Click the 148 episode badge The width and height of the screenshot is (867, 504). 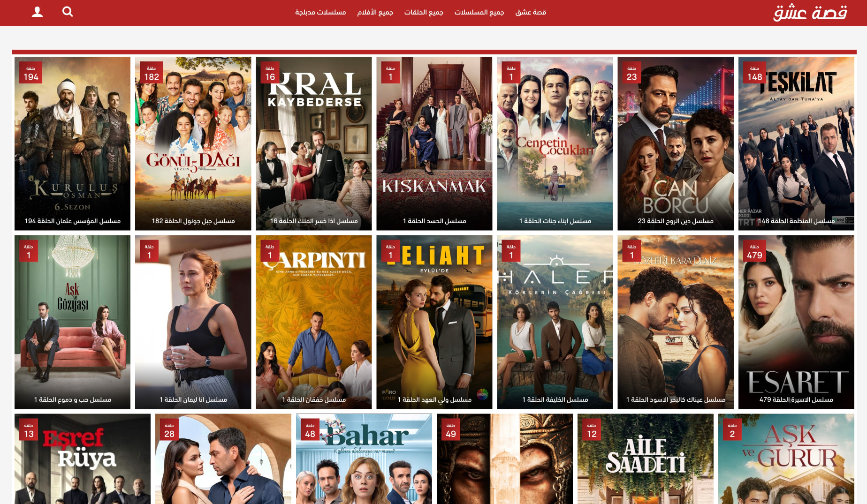pos(754,73)
